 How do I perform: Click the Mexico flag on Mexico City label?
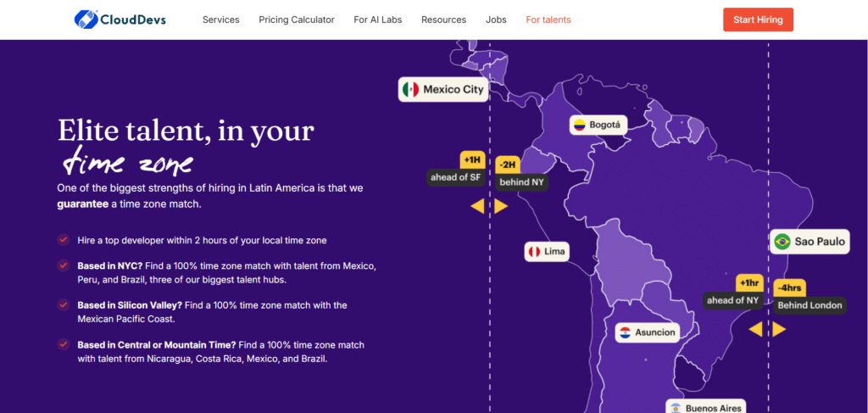pos(411,89)
